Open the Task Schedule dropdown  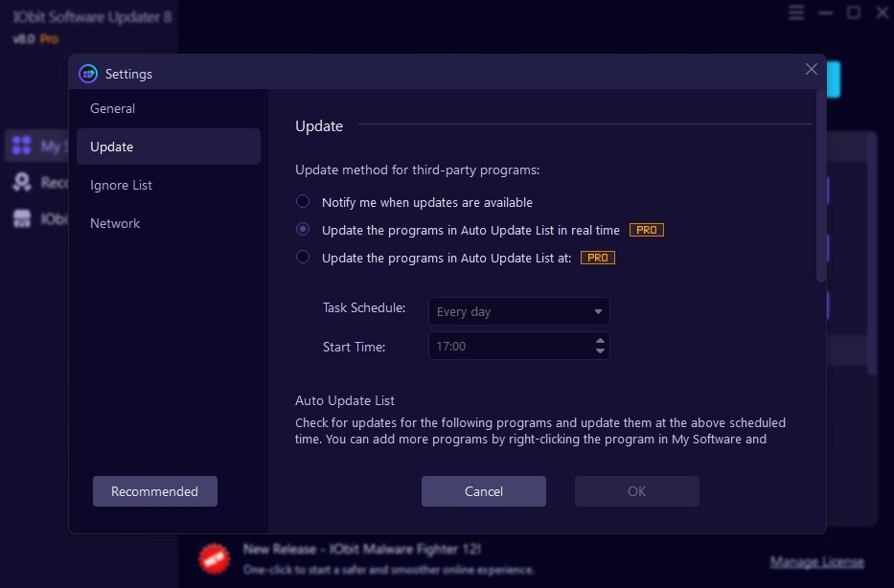pyautogui.click(x=518, y=311)
